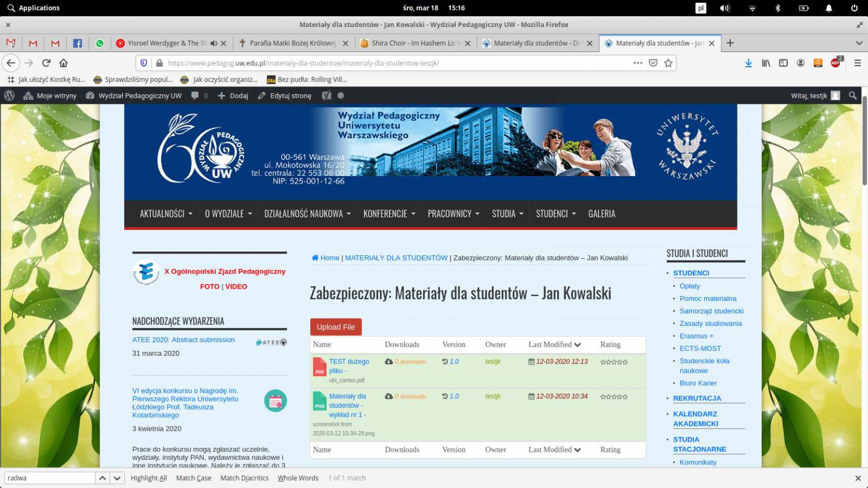Open Firefox hamburger menu
Image resolution: width=868 pixels, height=488 pixels.
(x=857, y=63)
